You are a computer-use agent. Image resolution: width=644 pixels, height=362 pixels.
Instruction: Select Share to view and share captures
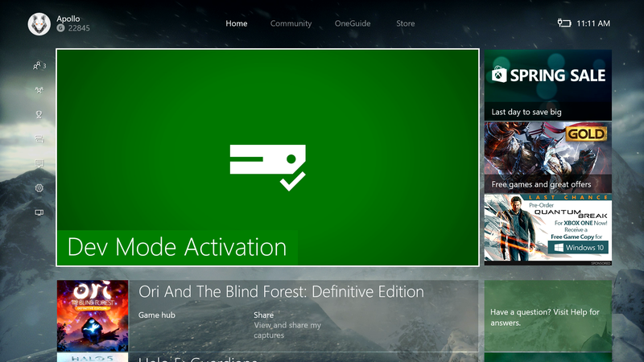287,324
